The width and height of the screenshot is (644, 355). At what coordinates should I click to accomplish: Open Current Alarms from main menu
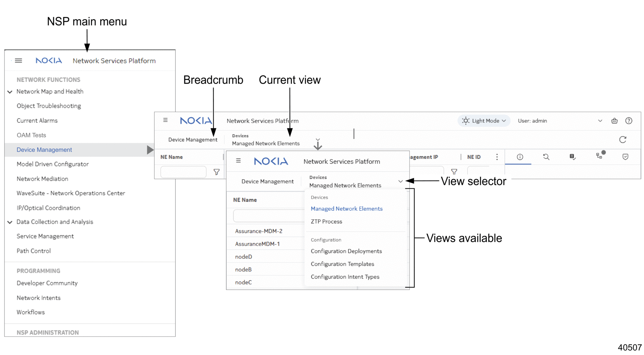click(x=37, y=121)
